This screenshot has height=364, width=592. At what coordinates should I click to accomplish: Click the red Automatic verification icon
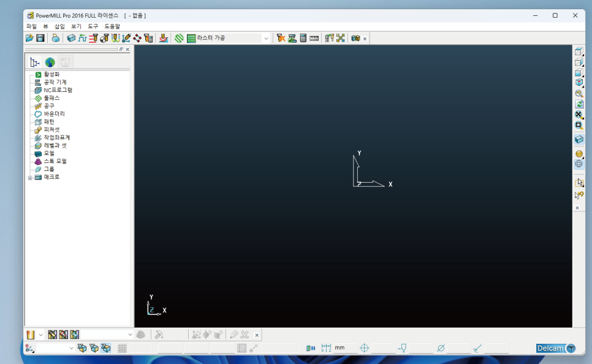(x=164, y=38)
